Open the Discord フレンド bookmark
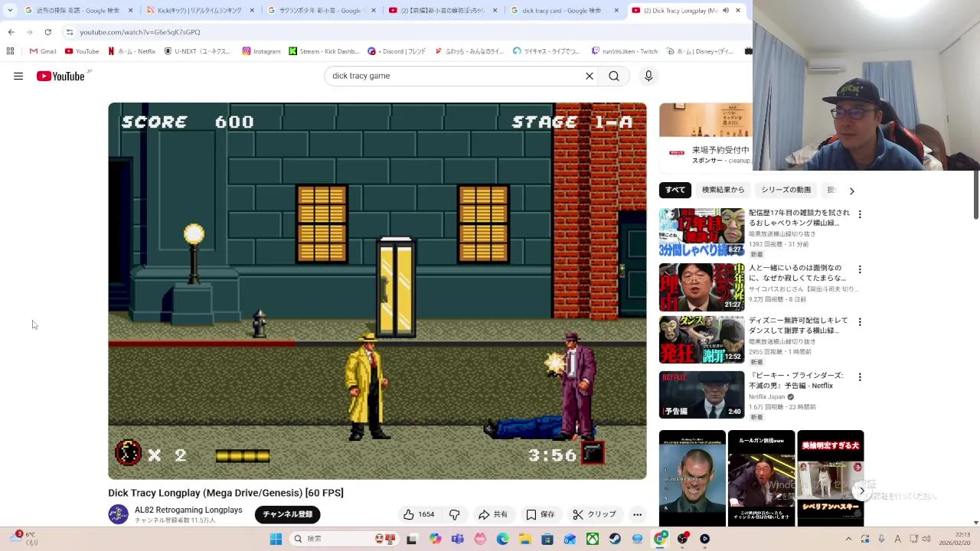 397,51
